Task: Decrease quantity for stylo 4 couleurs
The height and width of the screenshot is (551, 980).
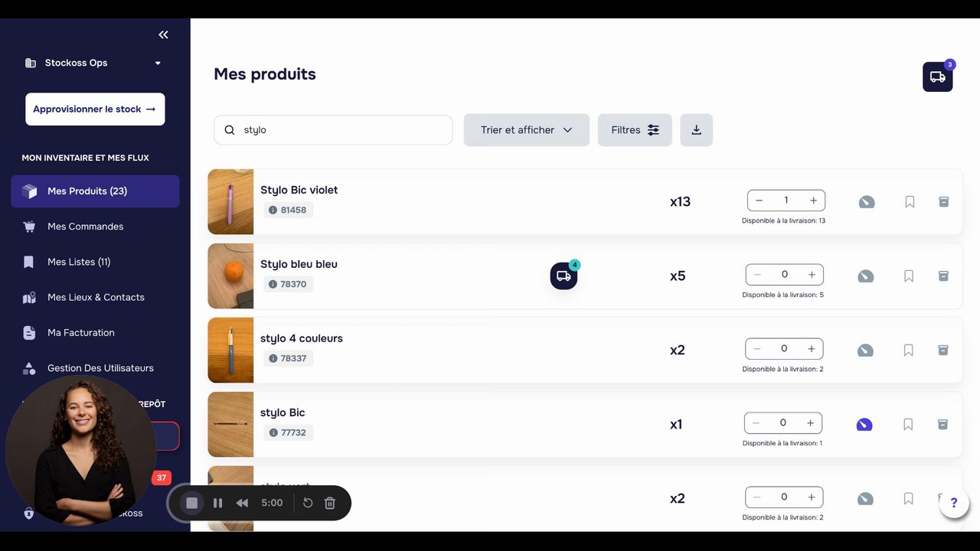Action: coord(757,349)
